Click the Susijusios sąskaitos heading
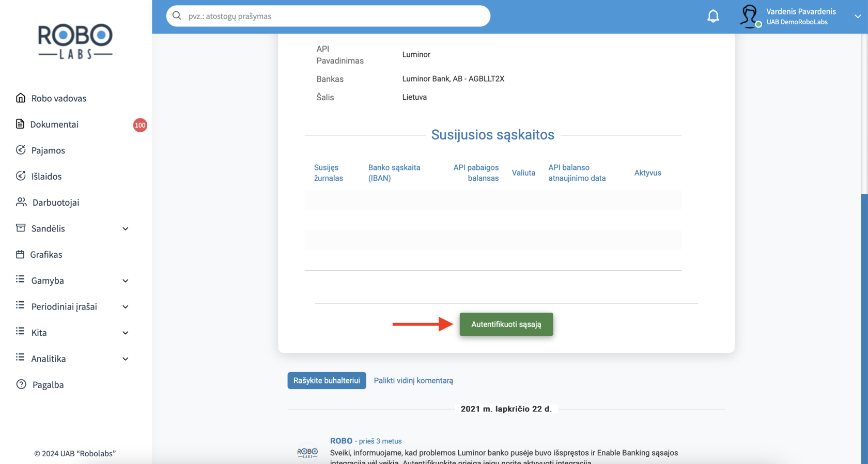The image size is (868, 464). pyautogui.click(x=493, y=135)
